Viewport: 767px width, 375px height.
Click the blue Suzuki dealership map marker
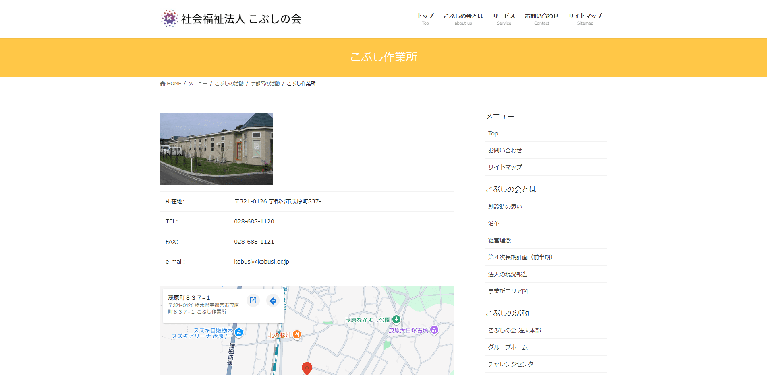(x=239, y=333)
